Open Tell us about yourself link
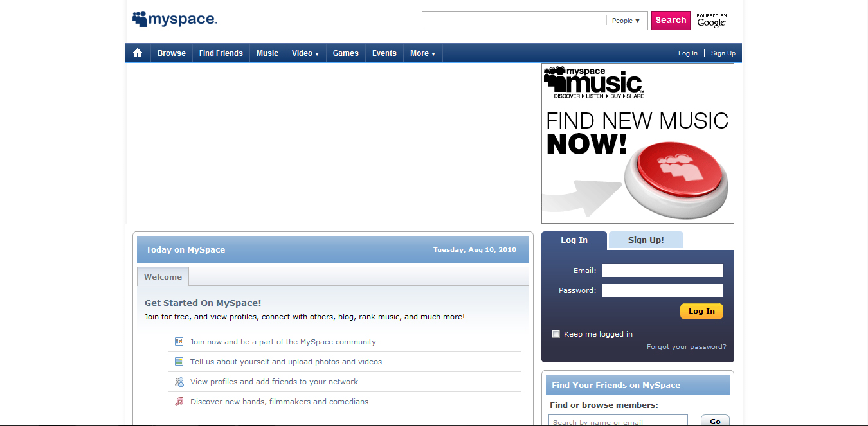868x426 pixels. point(286,362)
